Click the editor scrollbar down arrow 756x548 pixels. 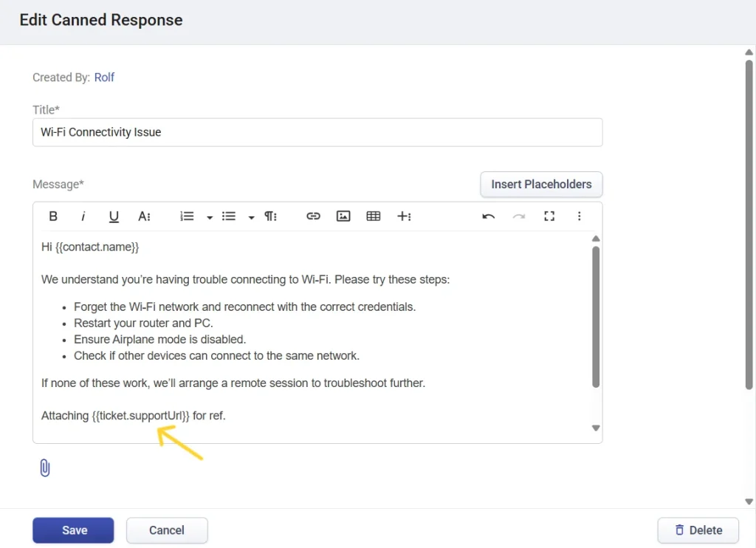[x=596, y=428]
